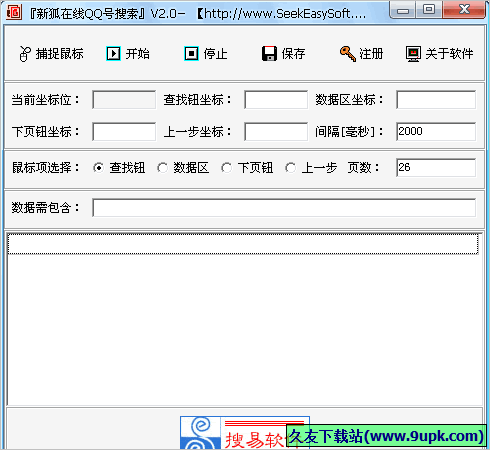This screenshot has height=450, width=490.
Task: Stop the search via 停止 icon
Action: pos(191,53)
